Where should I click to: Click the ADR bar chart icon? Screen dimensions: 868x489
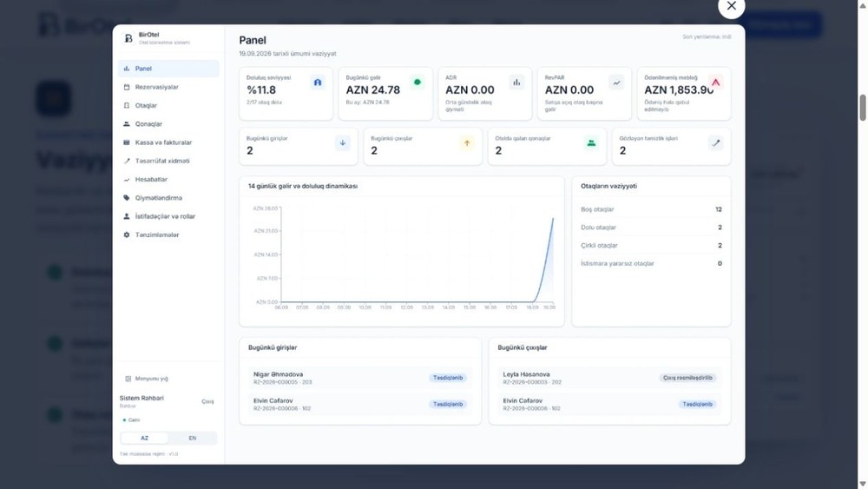[x=516, y=83]
